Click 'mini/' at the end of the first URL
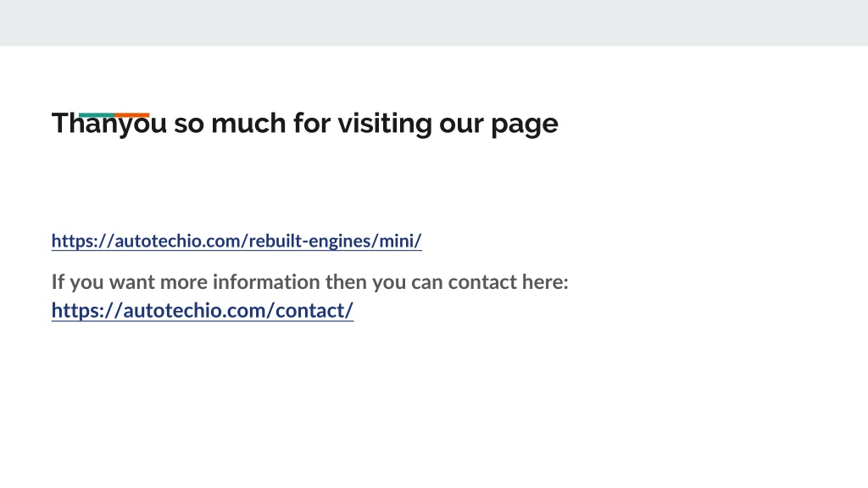This screenshot has height=488, width=868. pos(400,241)
